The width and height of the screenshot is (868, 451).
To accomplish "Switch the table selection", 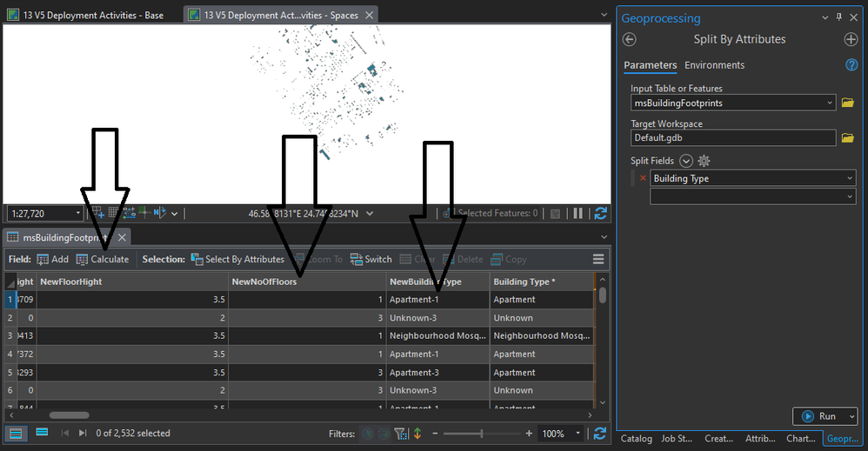I will click(371, 259).
